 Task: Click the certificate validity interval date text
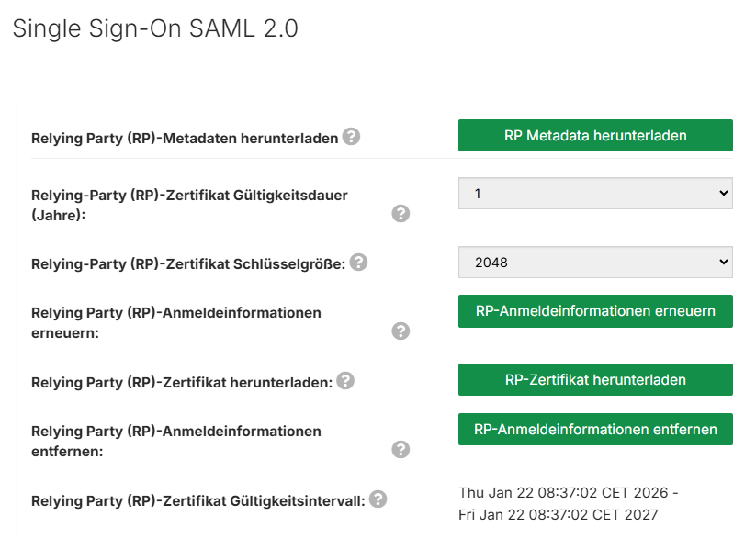(568, 503)
